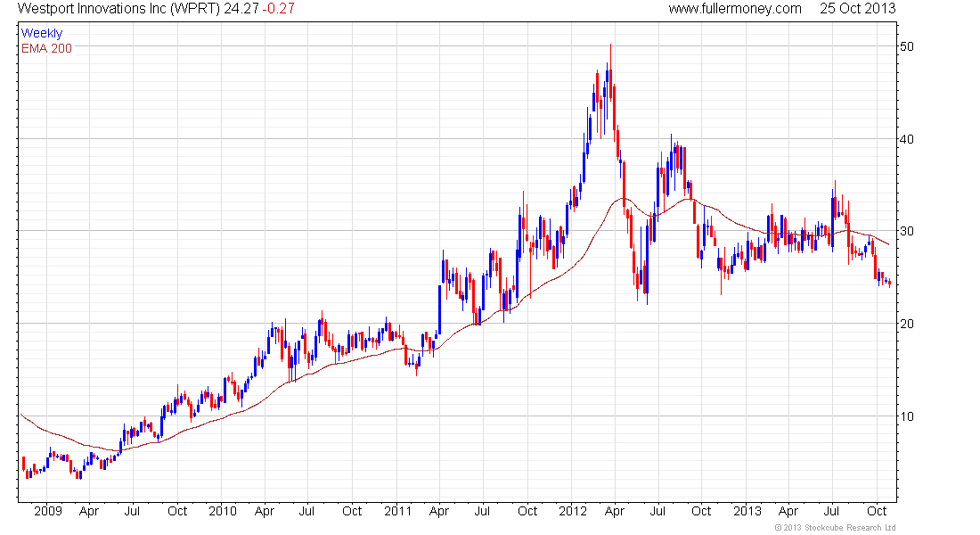Click the x-axis label 2013
The height and width of the screenshot is (535, 980).
pos(747,511)
